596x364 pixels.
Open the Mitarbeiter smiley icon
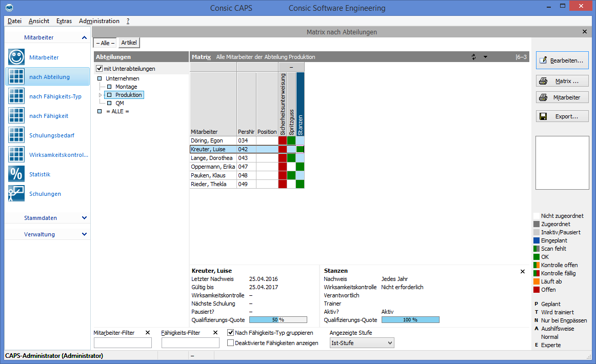tap(16, 57)
